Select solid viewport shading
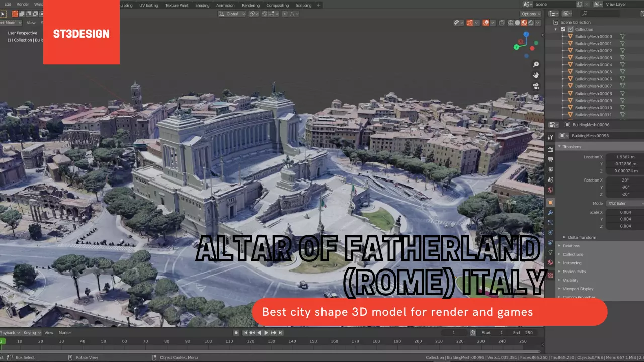Image resolution: width=644 pixels, height=362 pixels. pos(517,23)
